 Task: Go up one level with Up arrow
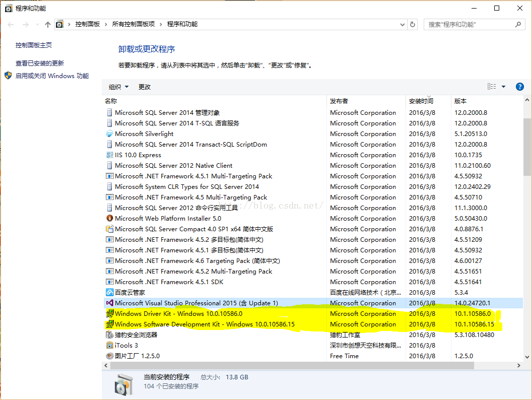coord(48,24)
